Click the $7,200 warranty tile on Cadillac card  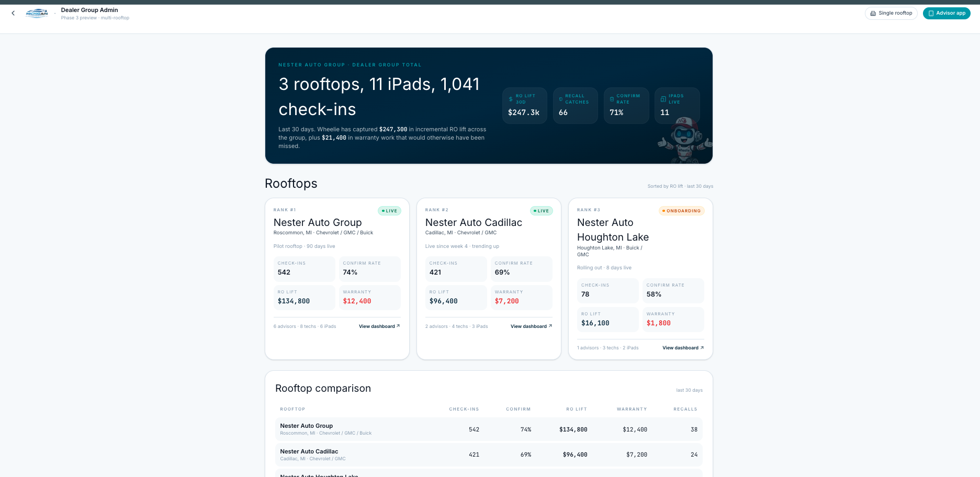pos(522,298)
